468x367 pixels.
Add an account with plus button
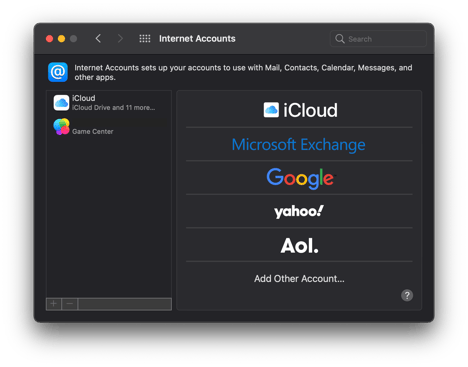coord(54,304)
